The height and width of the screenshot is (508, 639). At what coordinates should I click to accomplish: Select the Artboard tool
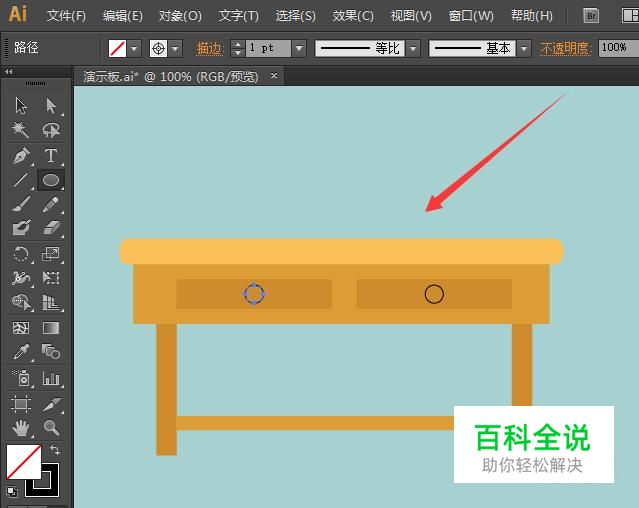21,404
